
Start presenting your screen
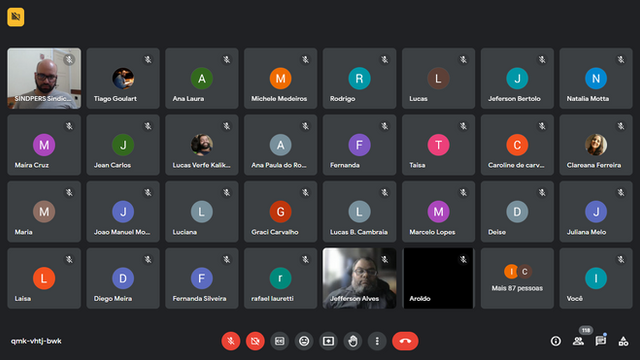(329, 341)
